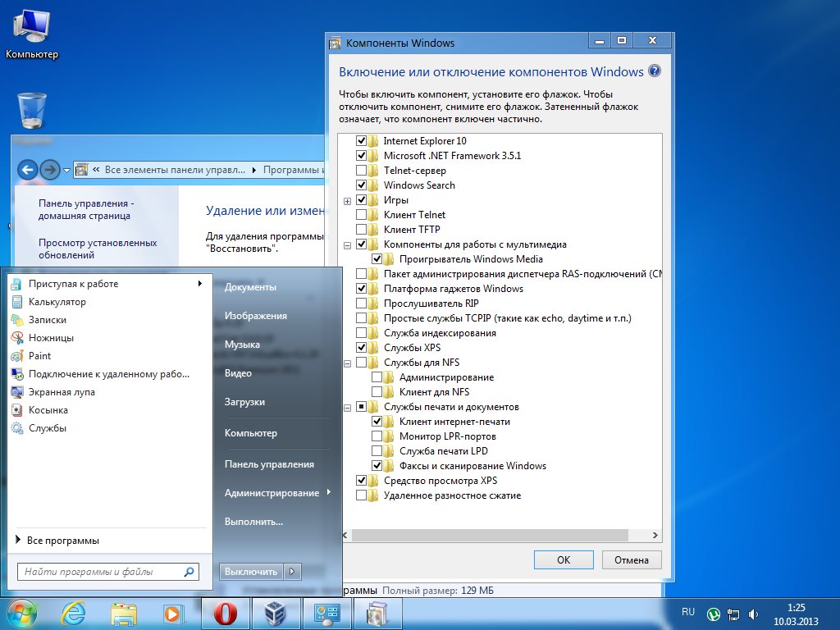This screenshot has width=840, height=630.
Task: Open Видео from the Start menu
Action: tap(238, 373)
